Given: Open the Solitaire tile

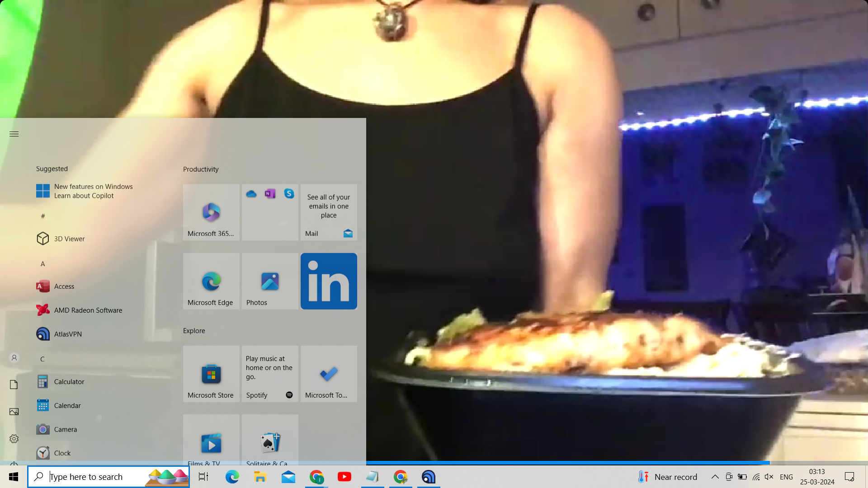Looking at the screenshot, I should [270, 440].
